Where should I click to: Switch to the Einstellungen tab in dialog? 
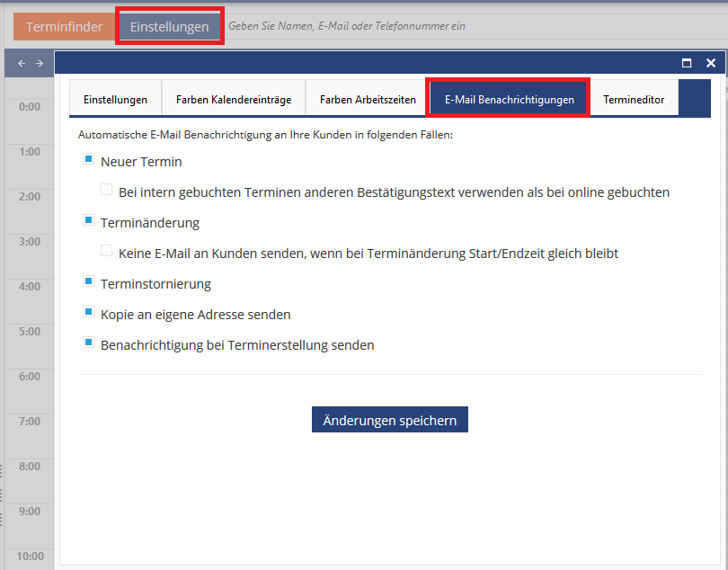[x=115, y=100]
